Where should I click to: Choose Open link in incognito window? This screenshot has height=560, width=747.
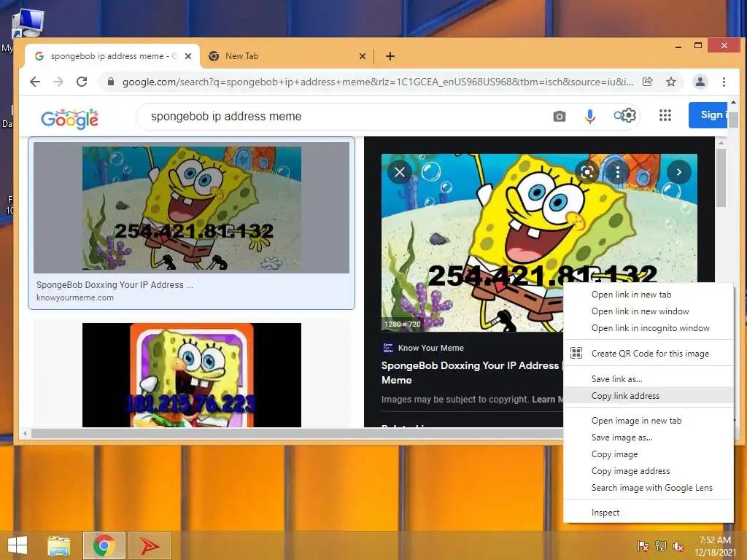(648, 328)
